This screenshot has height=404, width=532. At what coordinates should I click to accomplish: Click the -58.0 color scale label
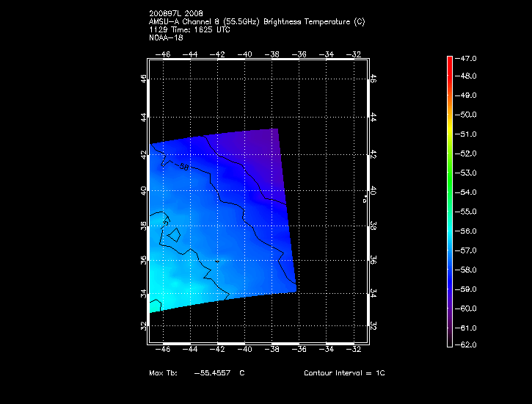(467, 270)
